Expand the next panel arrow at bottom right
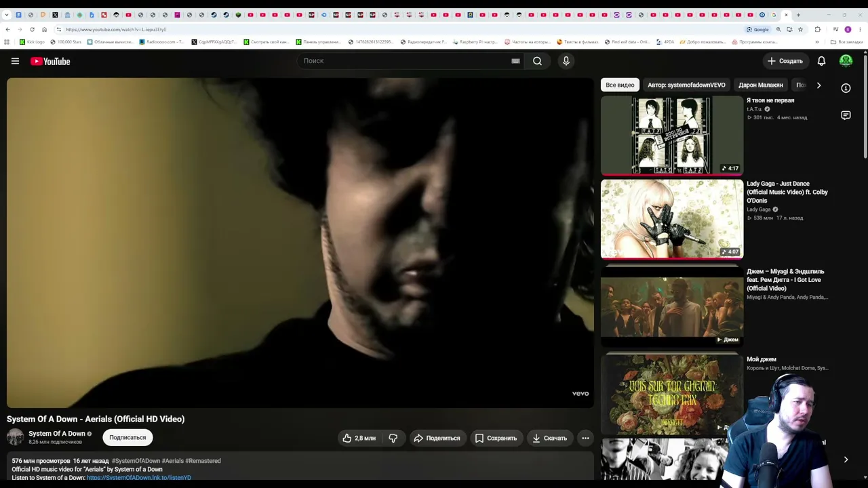The image size is (868, 488). click(846, 460)
